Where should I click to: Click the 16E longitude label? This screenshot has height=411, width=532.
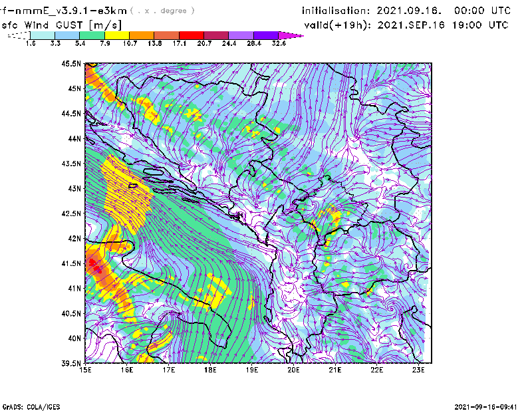127,370
